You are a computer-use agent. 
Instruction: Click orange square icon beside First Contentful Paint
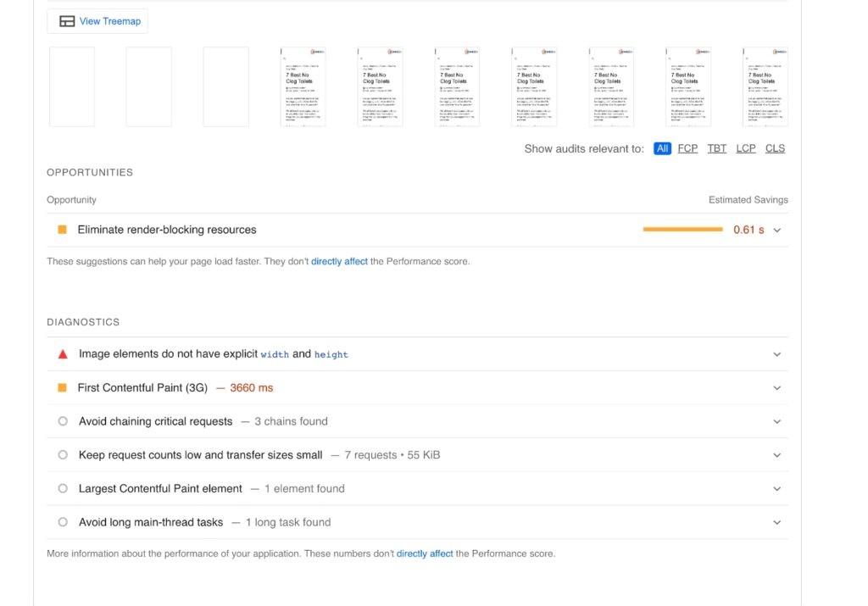(x=62, y=388)
